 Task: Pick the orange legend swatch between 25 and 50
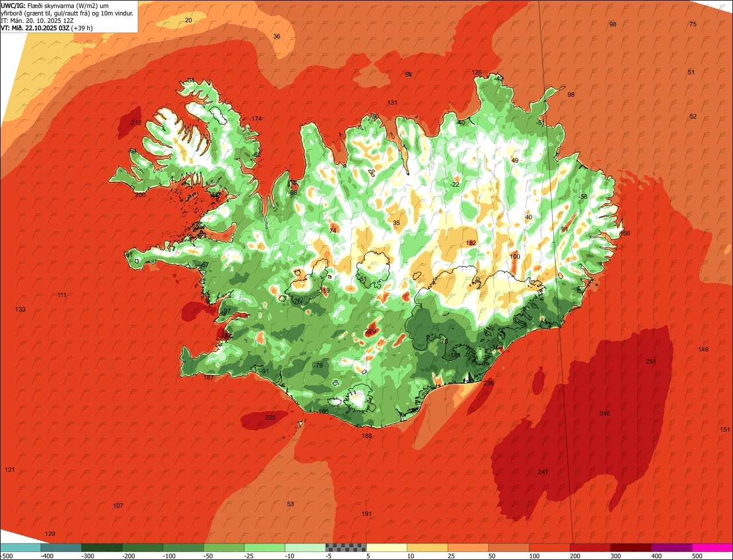tap(467, 547)
